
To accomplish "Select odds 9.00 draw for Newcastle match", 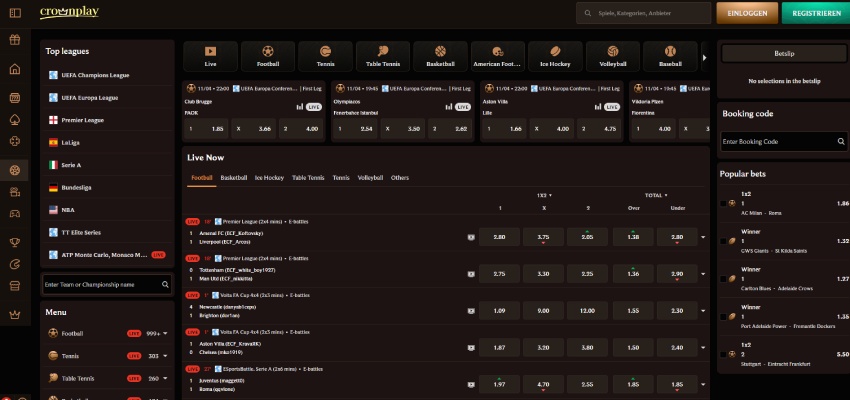I will pos(544,311).
